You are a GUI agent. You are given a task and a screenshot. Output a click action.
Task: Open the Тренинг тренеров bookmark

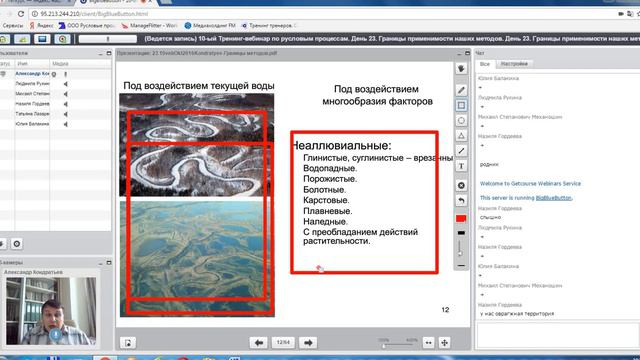pos(268,26)
